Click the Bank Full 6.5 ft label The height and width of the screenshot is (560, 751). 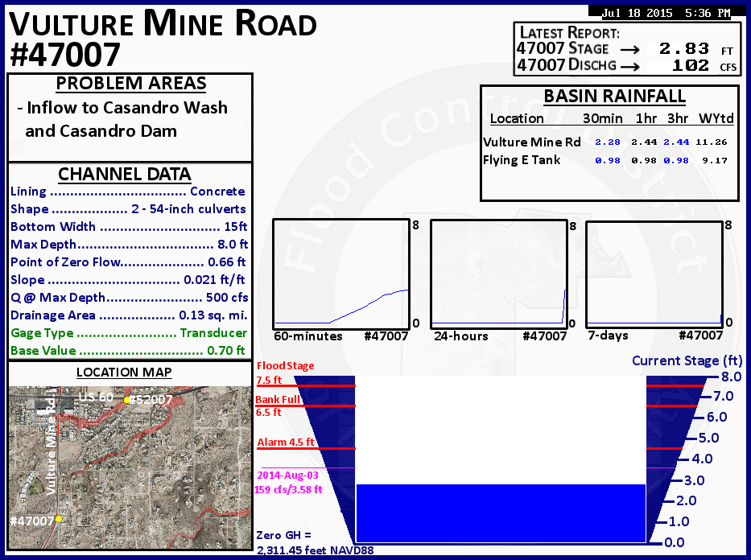click(x=278, y=406)
